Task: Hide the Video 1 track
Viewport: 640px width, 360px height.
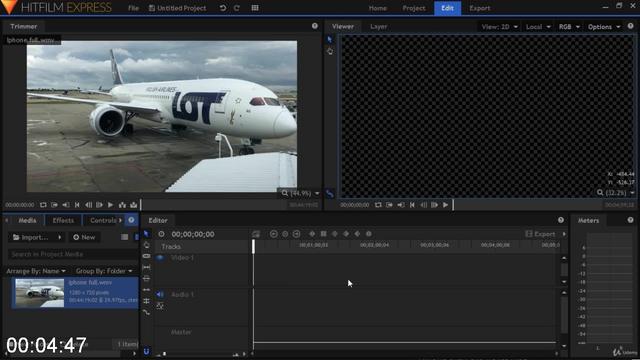Action: pos(160,258)
